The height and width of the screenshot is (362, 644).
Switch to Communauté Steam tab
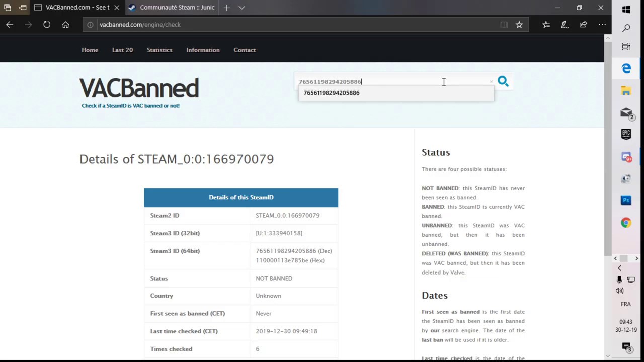(172, 8)
